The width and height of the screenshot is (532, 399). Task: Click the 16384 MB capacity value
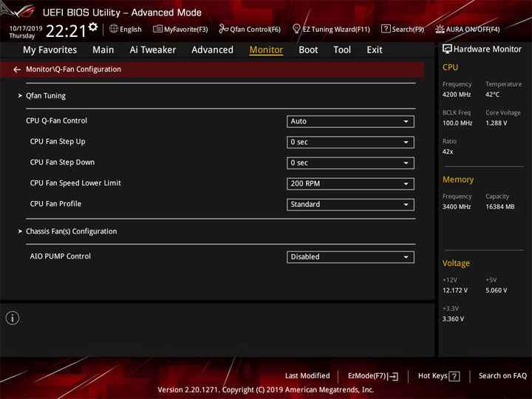500,207
